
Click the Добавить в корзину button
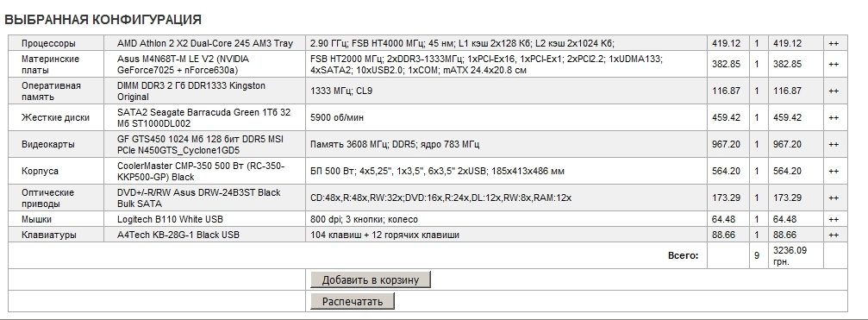coord(371,279)
